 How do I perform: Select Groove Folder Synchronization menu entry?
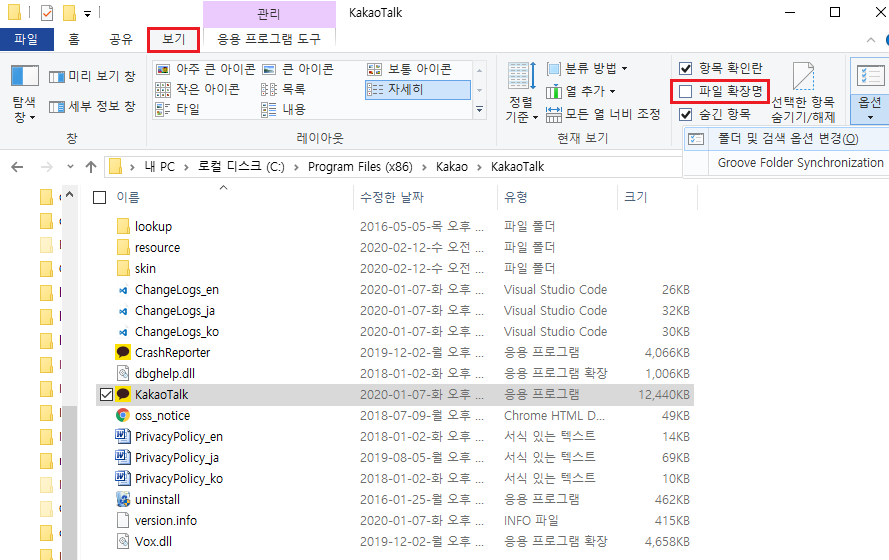(800, 163)
